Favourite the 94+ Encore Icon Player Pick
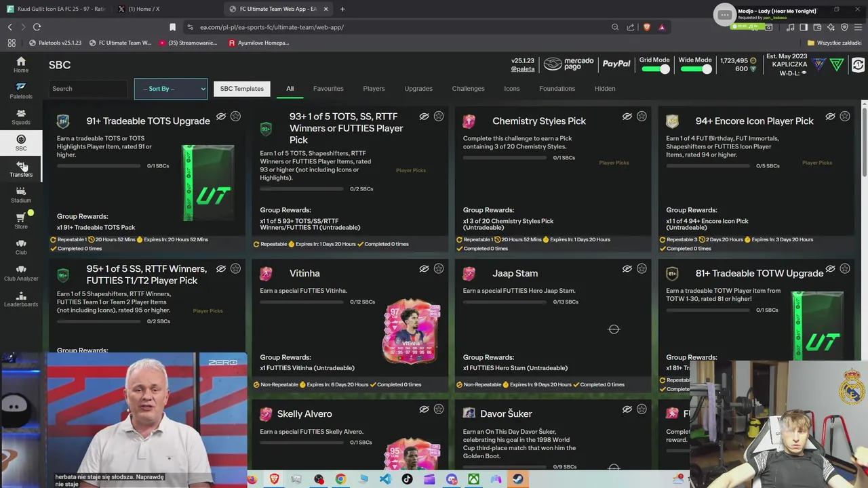The height and width of the screenshot is (488, 868). click(x=845, y=117)
